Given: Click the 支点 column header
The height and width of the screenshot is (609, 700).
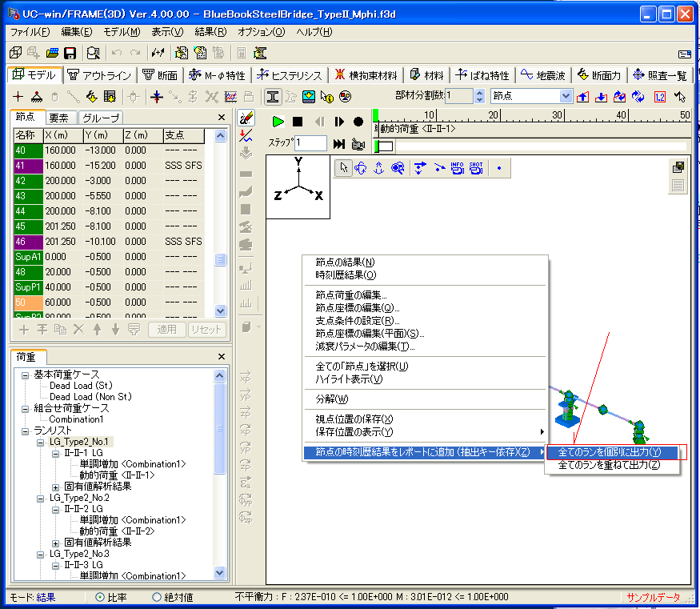Looking at the screenshot, I should 183,135.
